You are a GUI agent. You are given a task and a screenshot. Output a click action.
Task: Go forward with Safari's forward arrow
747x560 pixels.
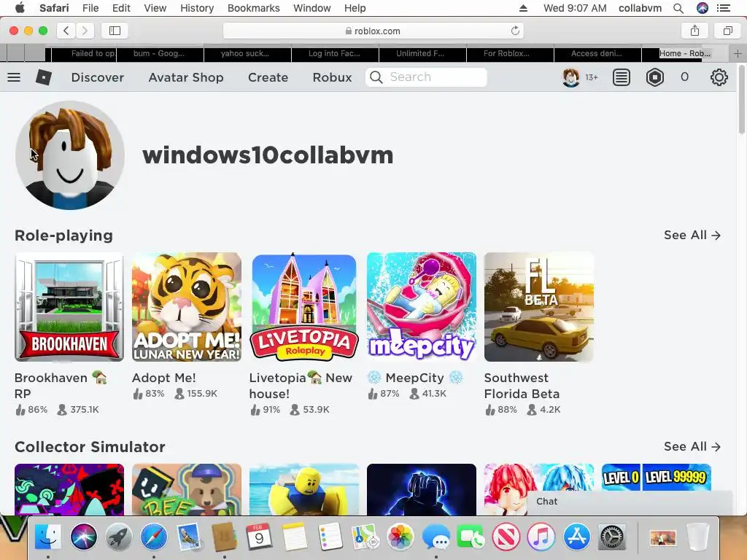click(85, 31)
